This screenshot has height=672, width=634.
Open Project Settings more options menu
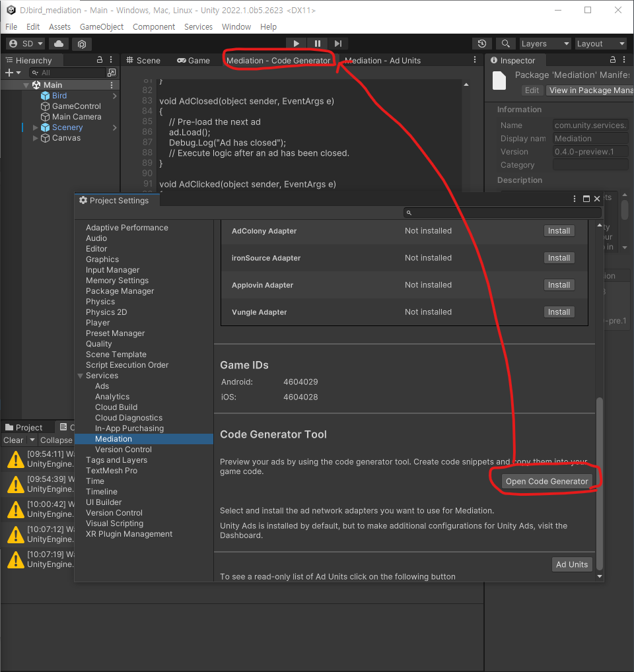pos(575,199)
